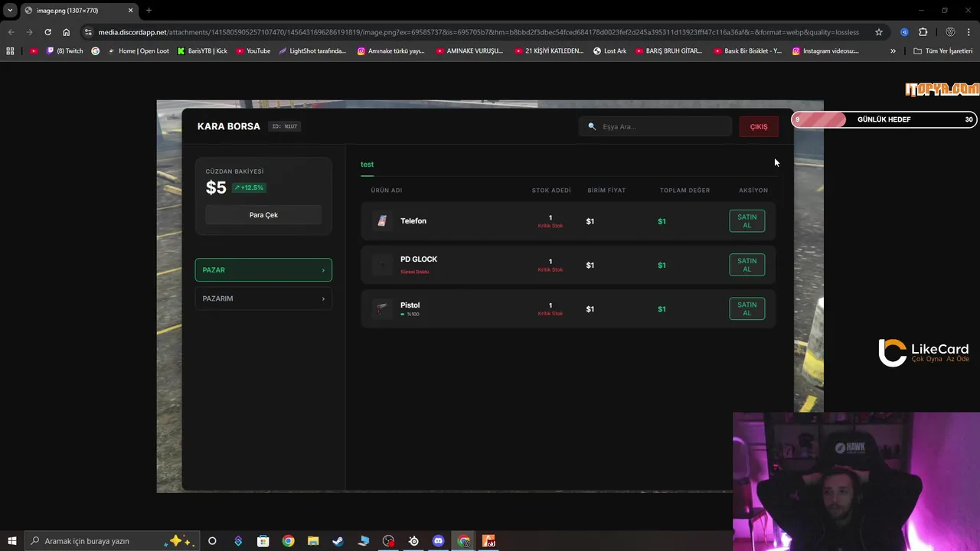Open the browser apps grid icon
This screenshot has width=980, height=551.
[10, 51]
